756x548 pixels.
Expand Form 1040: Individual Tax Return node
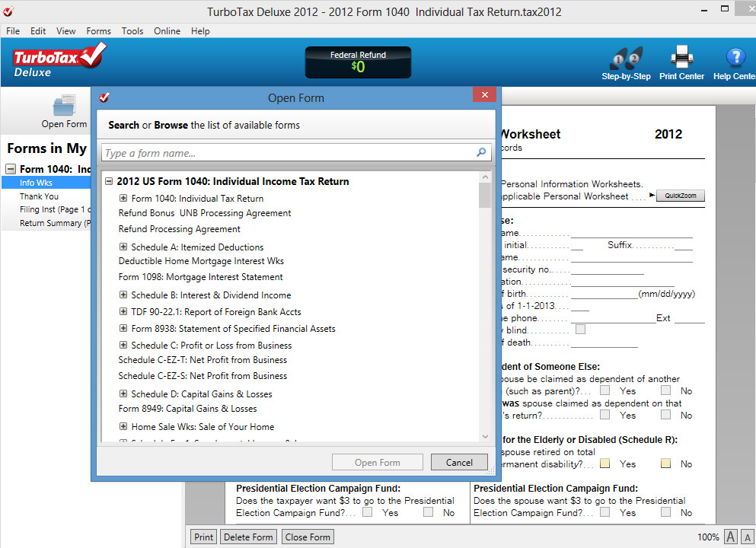123,198
